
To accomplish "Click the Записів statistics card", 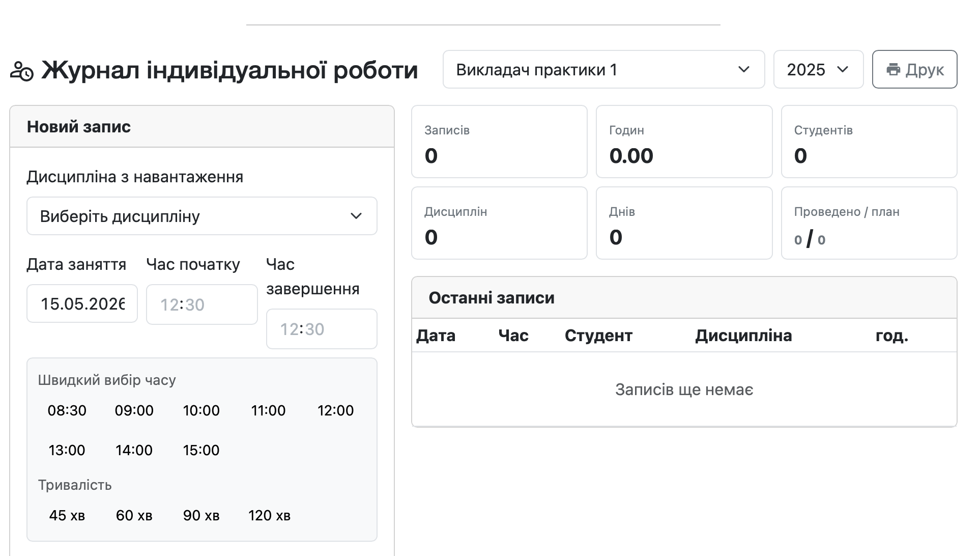I will [x=499, y=142].
